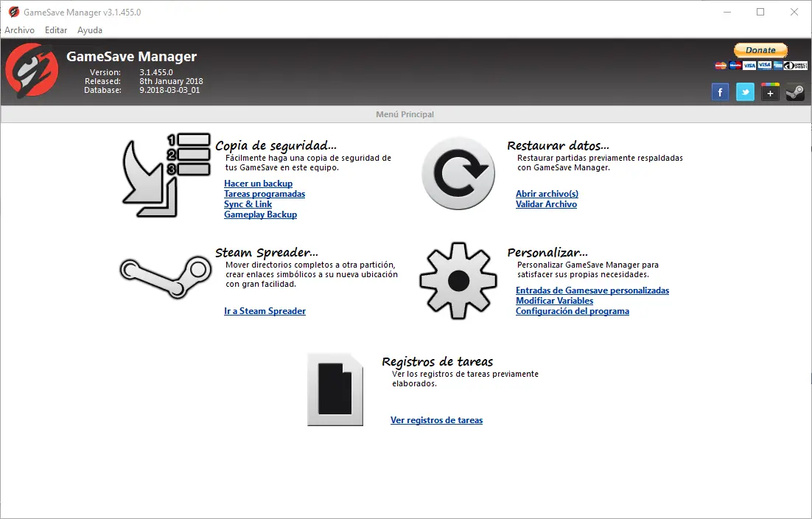The image size is (812, 519).
Task: Click the app icon in title bar
Action: click(x=13, y=12)
